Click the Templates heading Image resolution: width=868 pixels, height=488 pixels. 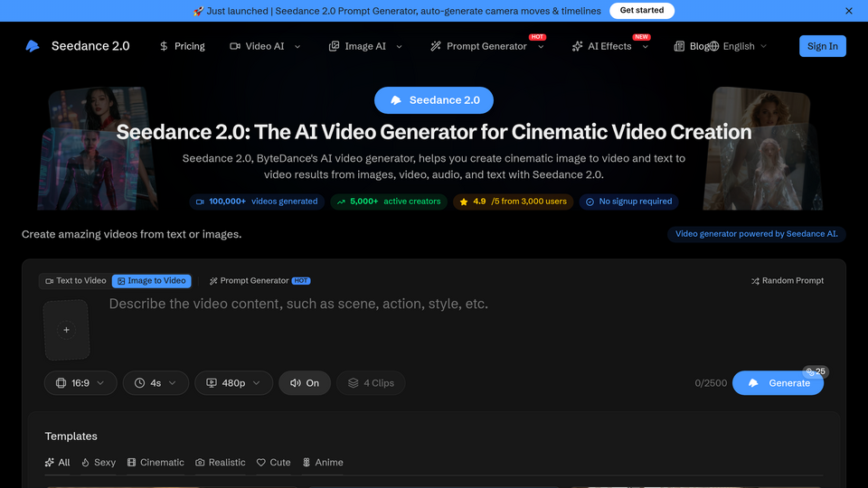pos(71,436)
